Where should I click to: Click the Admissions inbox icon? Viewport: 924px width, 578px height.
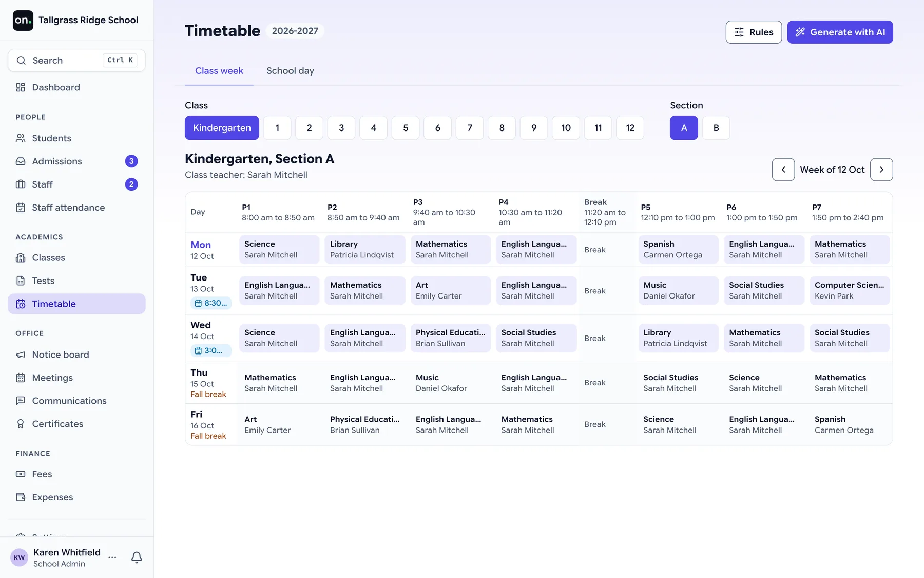pos(21,161)
